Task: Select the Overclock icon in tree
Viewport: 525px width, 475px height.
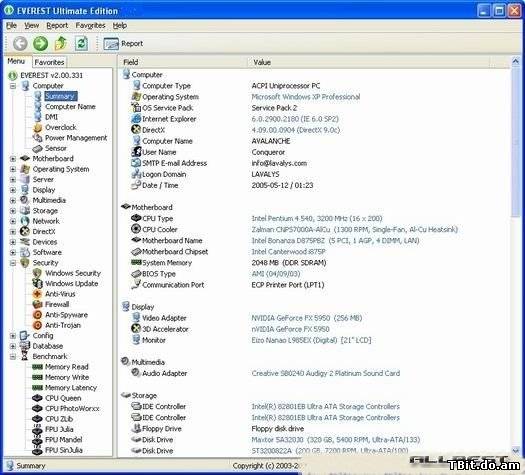Action: click(x=38, y=128)
